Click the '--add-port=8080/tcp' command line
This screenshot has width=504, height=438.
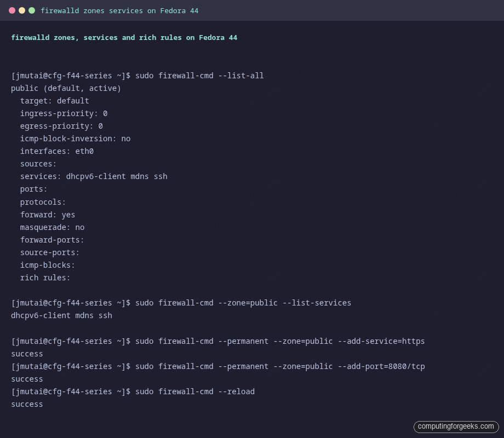pos(218,366)
